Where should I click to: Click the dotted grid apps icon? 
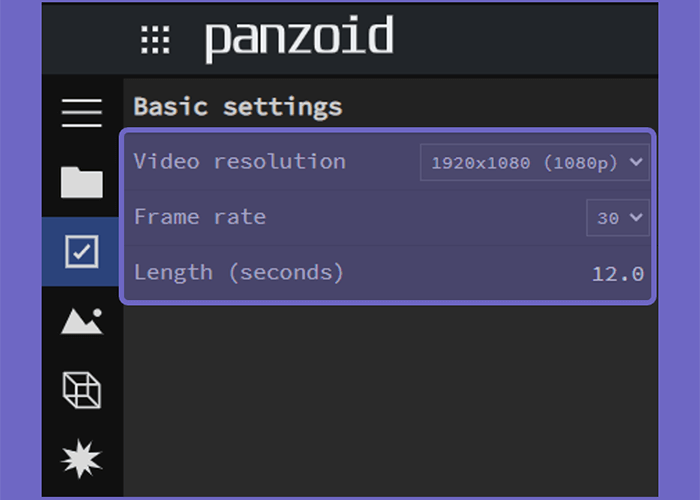pos(155,40)
